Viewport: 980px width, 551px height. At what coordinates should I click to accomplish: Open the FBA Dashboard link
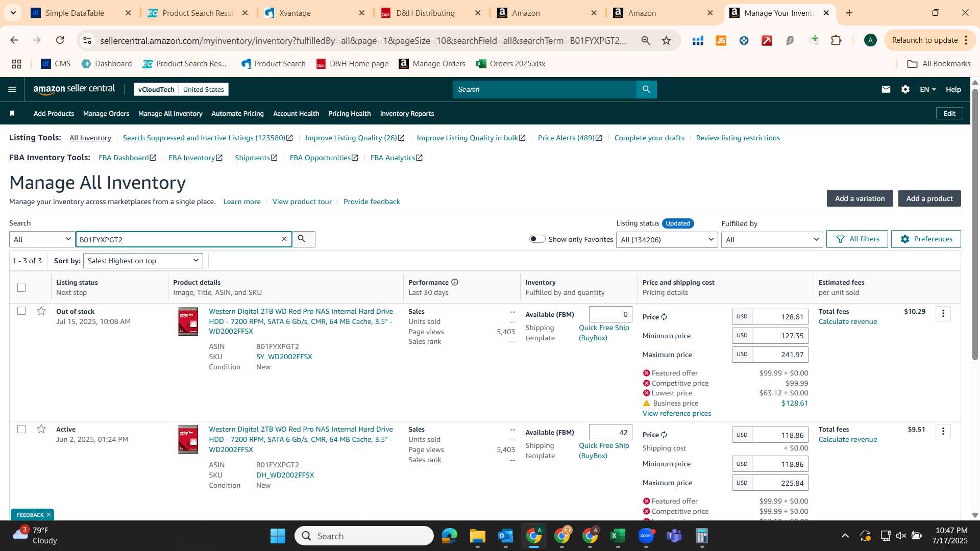point(127,158)
